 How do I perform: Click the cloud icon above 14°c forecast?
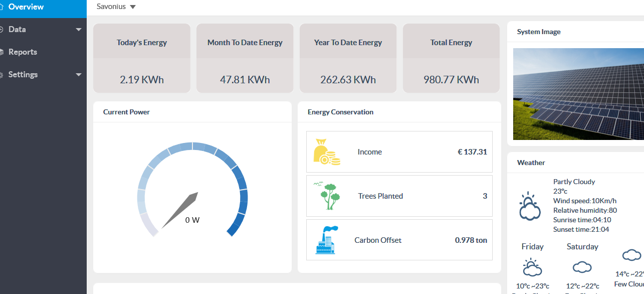632,255
